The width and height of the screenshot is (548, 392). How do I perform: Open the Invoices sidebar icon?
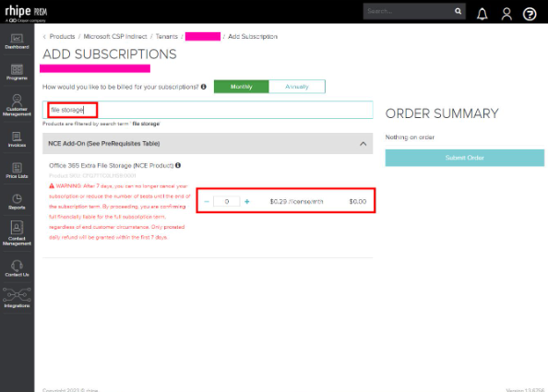17,139
